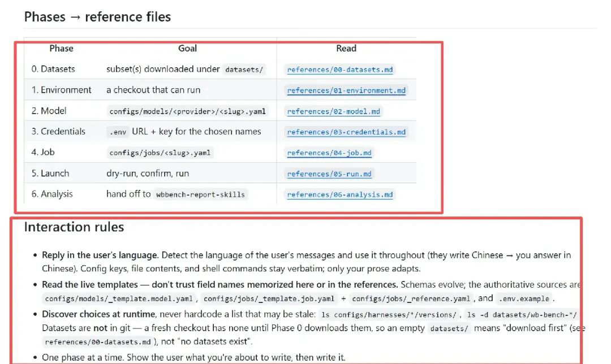611x364 pixels.
Task: Open the references/05-run.md link
Action: point(329,174)
